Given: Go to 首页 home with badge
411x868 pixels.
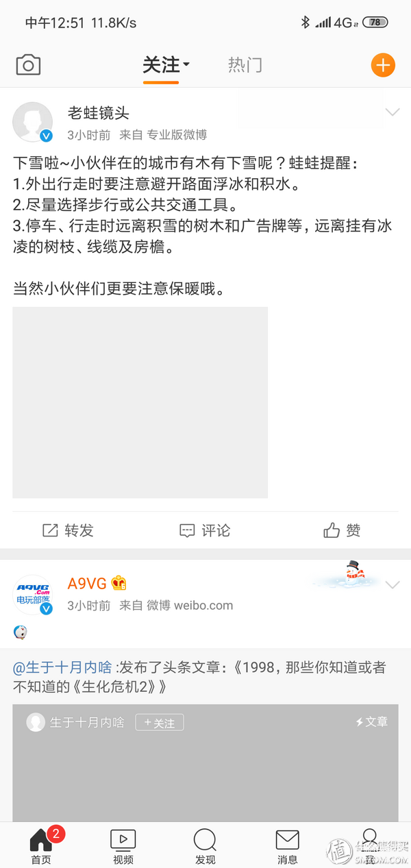Looking at the screenshot, I should [41, 845].
